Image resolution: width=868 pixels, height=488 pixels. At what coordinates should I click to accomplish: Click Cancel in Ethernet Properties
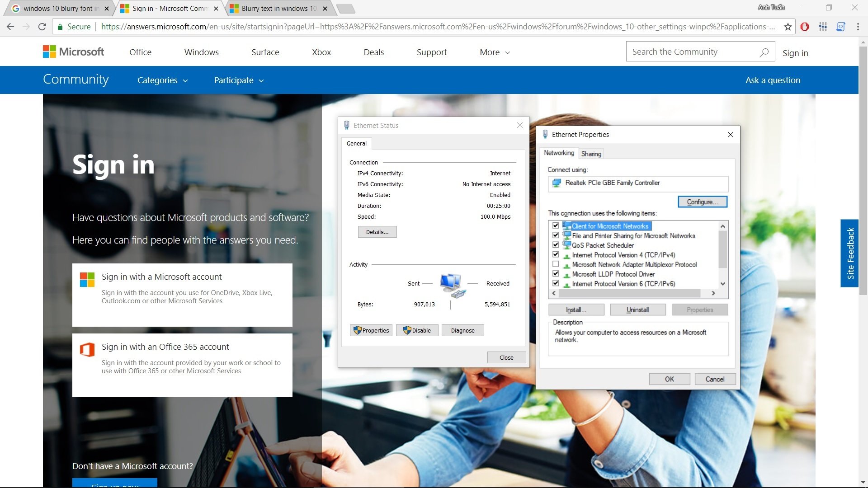[x=715, y=379]
